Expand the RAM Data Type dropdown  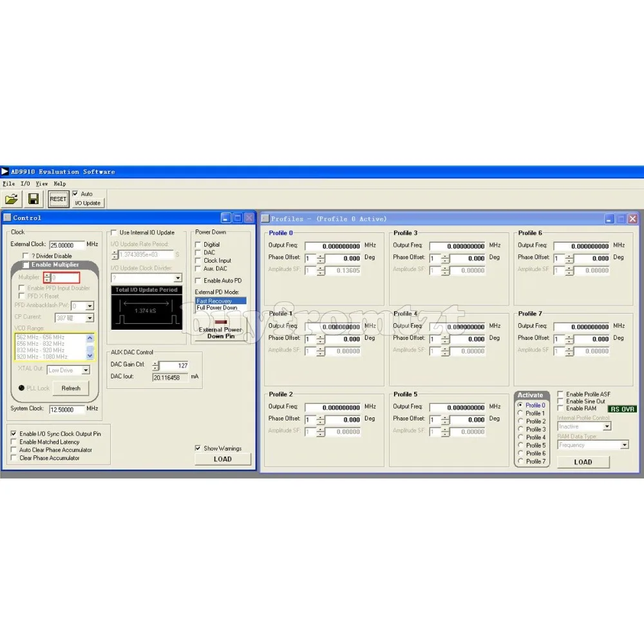pyautogui.click(x=624, y=445)
